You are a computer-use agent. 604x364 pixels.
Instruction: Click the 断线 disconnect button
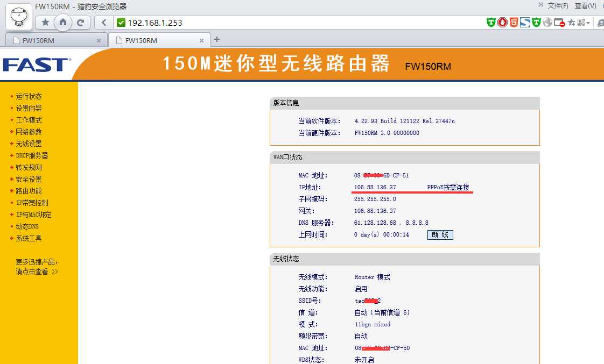[440, 235]
